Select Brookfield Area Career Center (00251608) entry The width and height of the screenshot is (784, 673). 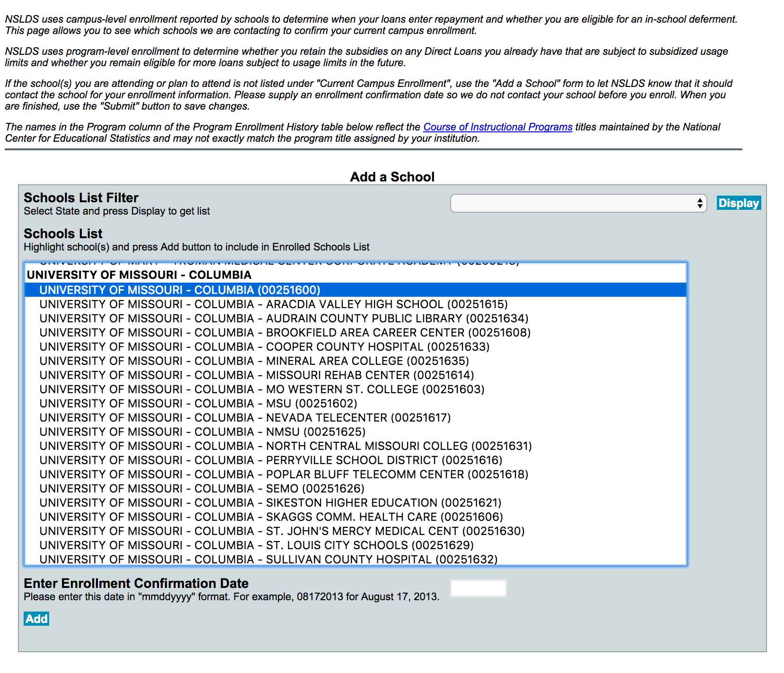pos(355,332)
